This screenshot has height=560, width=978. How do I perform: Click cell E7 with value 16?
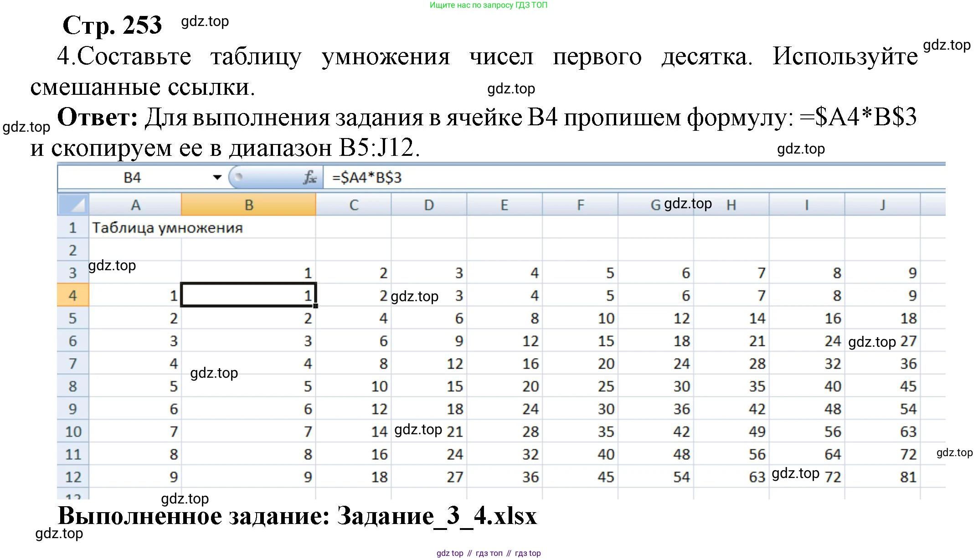504,364
